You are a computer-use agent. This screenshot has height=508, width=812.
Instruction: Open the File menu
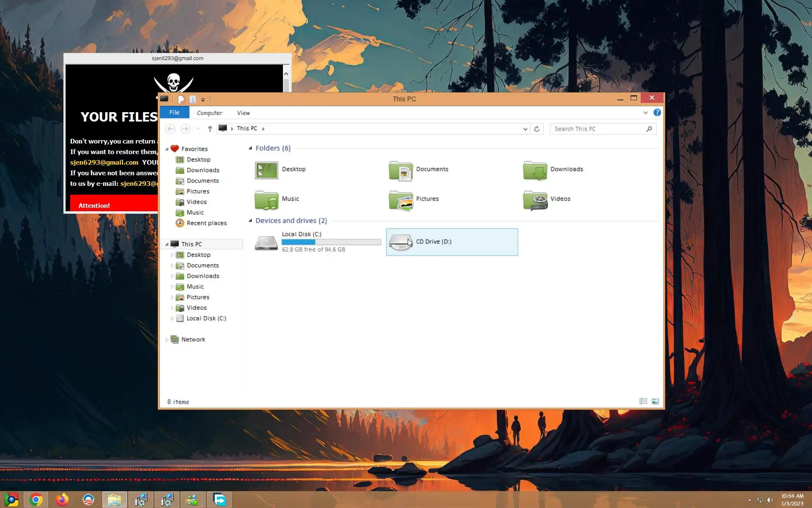point(174,113)
